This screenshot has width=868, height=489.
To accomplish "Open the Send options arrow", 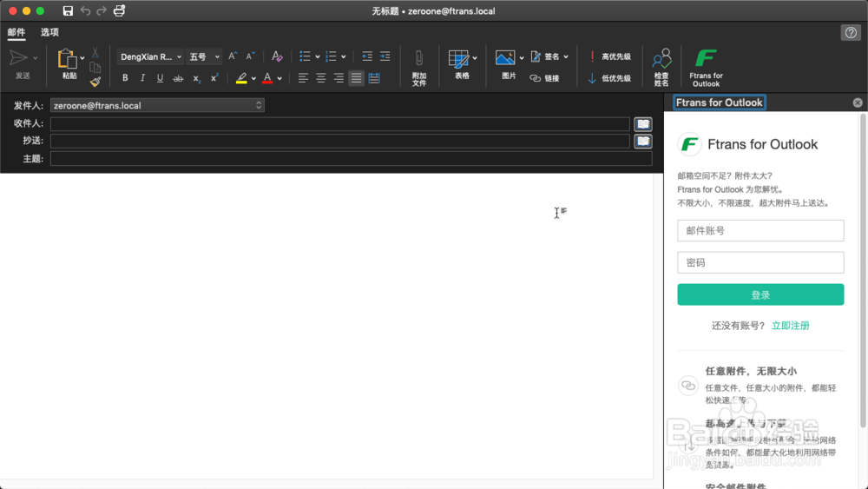I will [36, 57].
